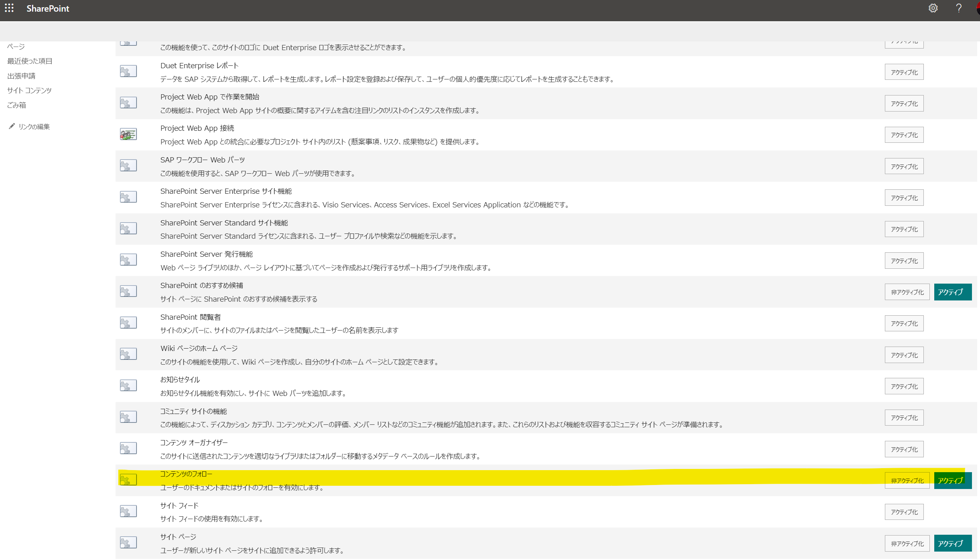Click the SharePoint 閲覧者 feature icon
980x560 pixels.
pos(128,323)
